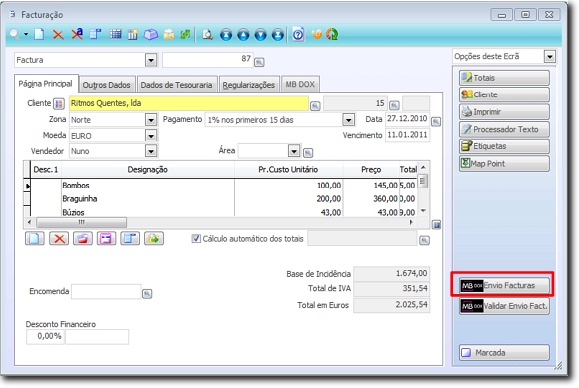Expand the Área dropdown
The height and width of the screenshot is (388, 579).
coord(294,151)
